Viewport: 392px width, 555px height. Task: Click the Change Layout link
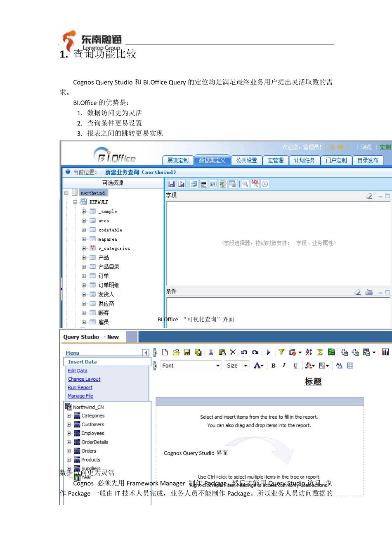(84, 379)
